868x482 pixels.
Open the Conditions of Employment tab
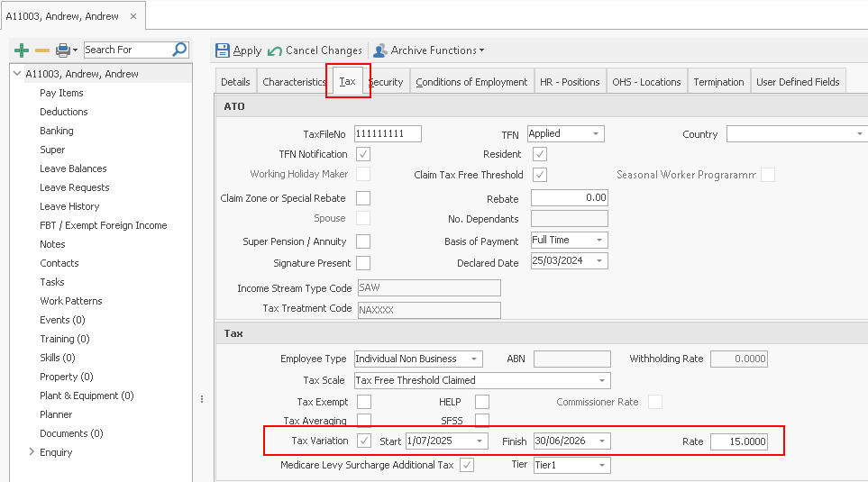[x=471, y=82]
